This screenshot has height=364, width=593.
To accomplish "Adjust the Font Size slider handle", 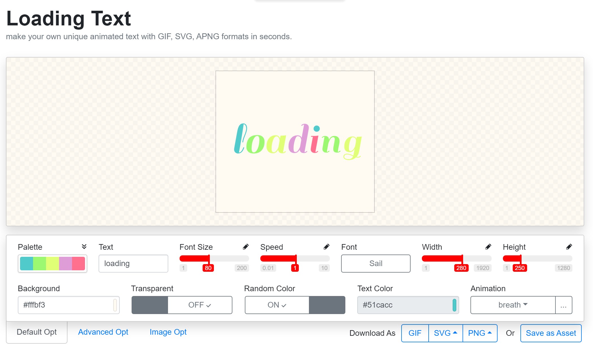I will pyautogui.click(x=209, y=258).
